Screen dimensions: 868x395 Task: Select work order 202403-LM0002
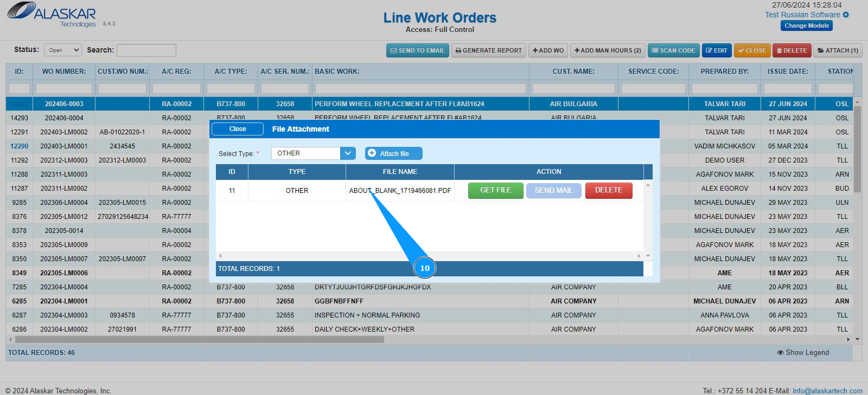tap(64, 132)
